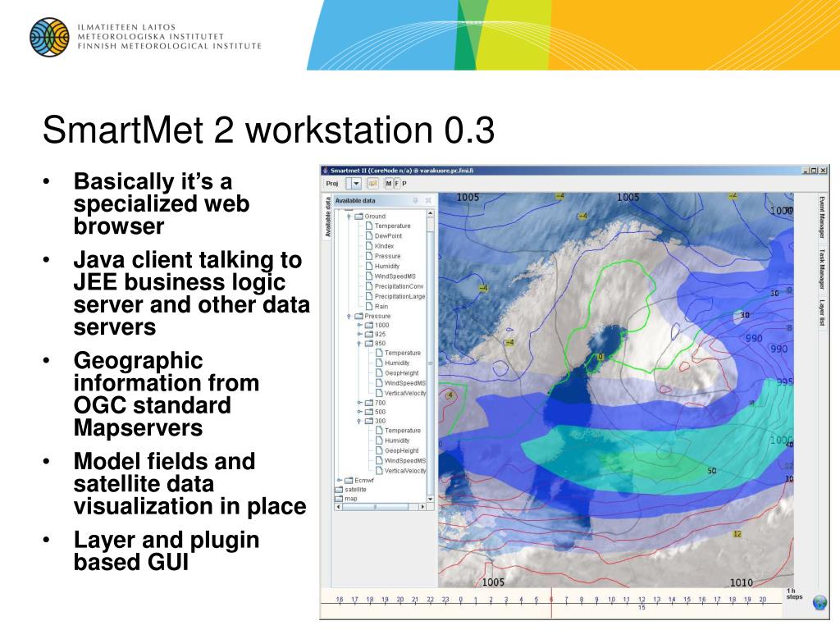Close the Available data panel

(x=428, y=200)
